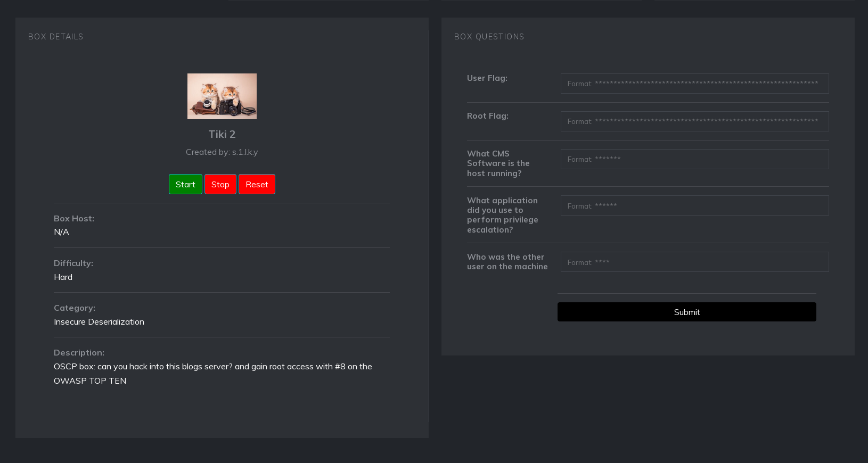Click the "Created by: s.1.l.k.y" text
This screenshot has height=463, width=868.
222,152
